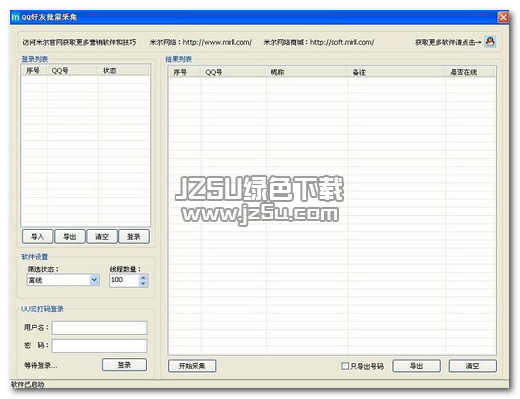Sort login list by 序号 column header
The width and height of the screenshot is (520, 399).
tap(35, 70)
